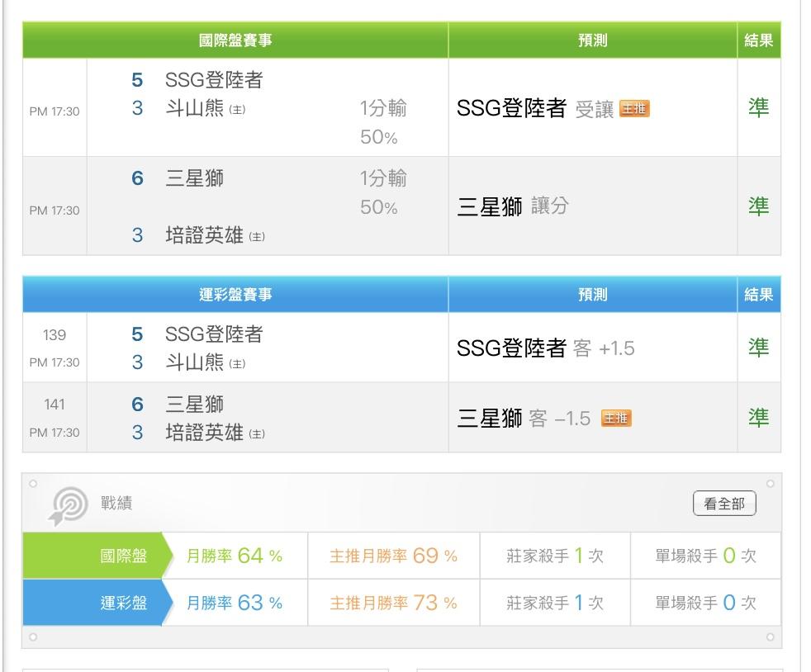This screenshot has height=672, width=811.
Task: Click the 預測 header in the blue table
Action: click(593, 295)
